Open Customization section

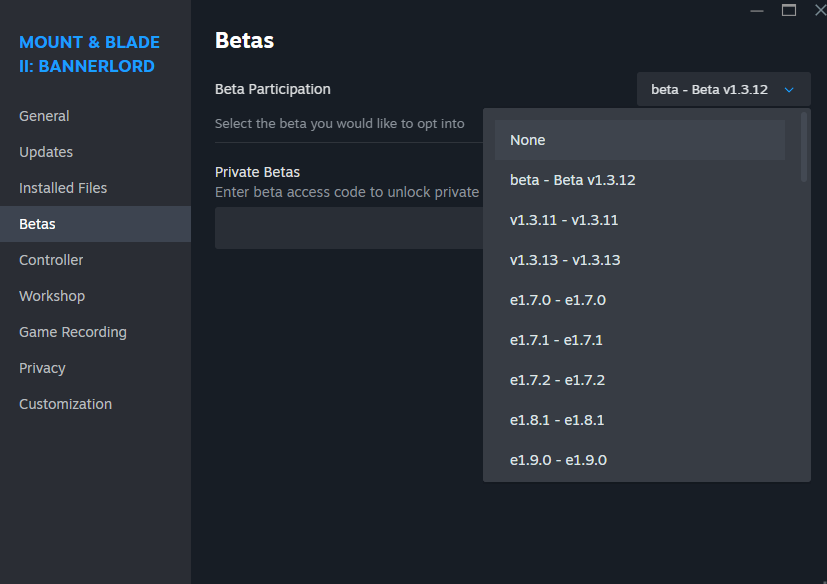click(x=95, y=404)
